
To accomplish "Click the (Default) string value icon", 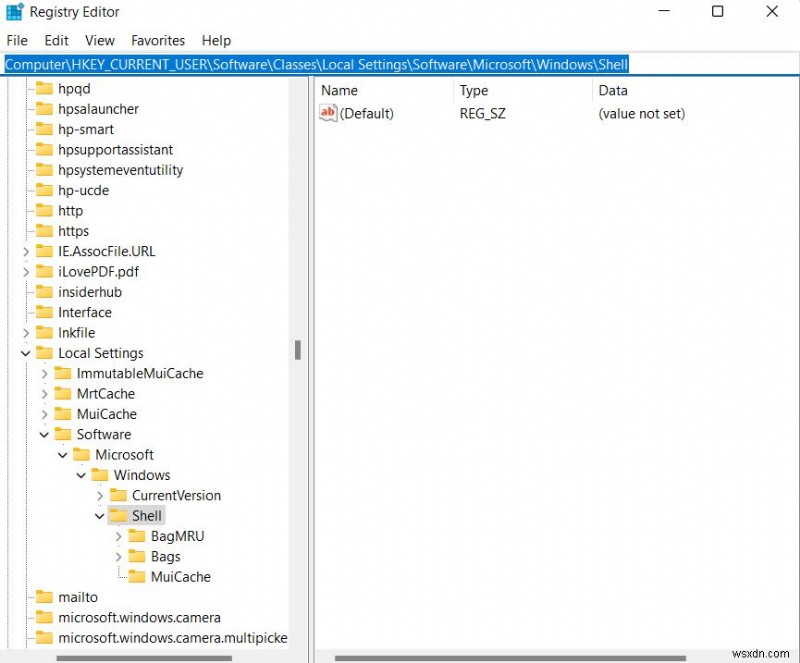I will point(328,113).
